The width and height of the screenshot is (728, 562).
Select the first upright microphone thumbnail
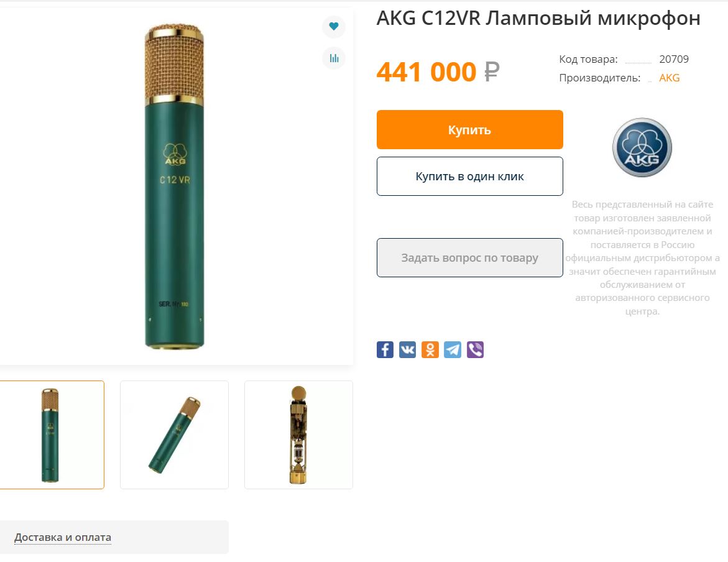(x=52, y=435)
